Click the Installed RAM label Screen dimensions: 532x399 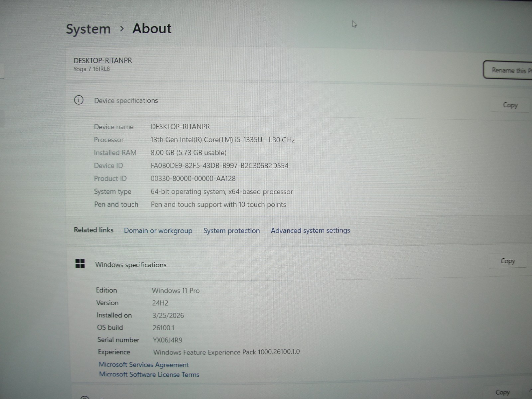point(115,153)
